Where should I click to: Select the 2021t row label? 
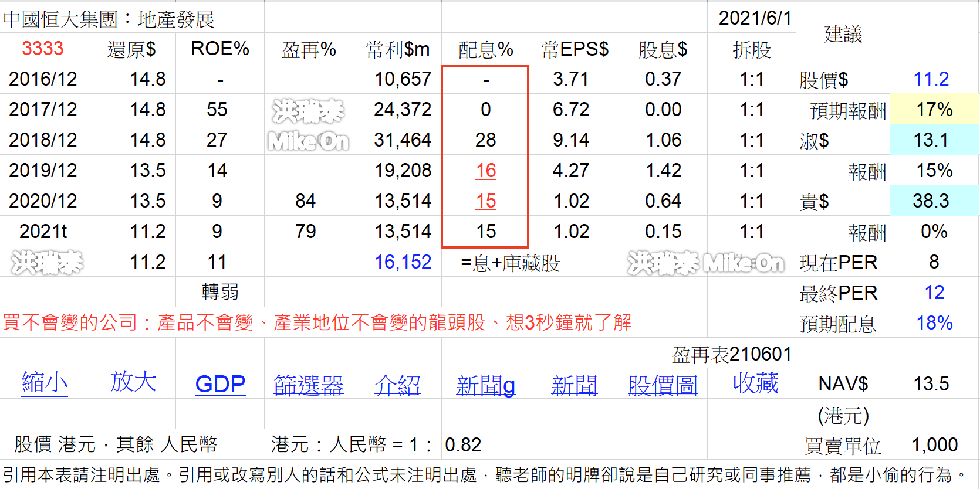tap(43, 231)
